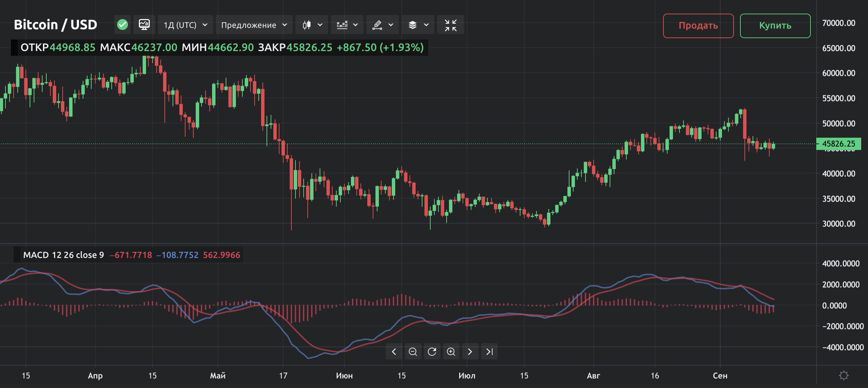Image resolution: width=868 pixels, height=388 pixels.
Task: Click the current price label 45826.25
Action: tap(838, 144)
